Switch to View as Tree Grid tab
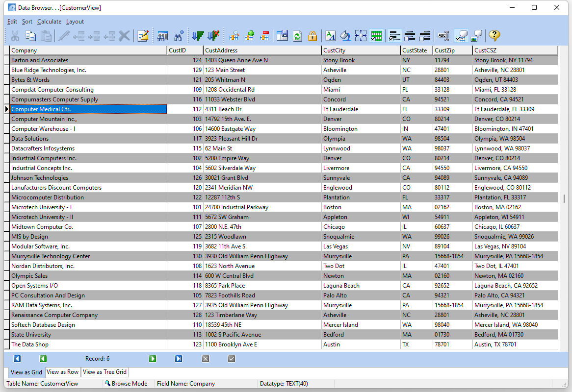 tap(104, 372)
